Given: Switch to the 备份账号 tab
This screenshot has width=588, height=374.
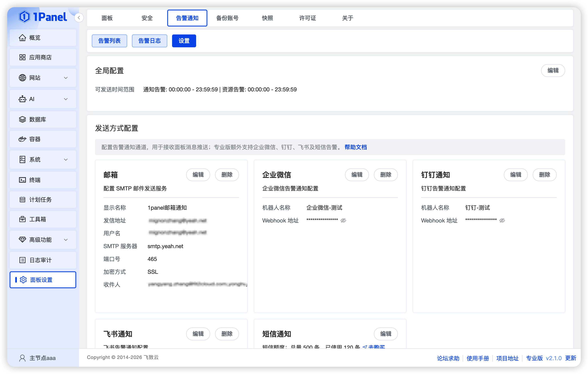Looking at the screenshot, I should click(x=227, y=18).
